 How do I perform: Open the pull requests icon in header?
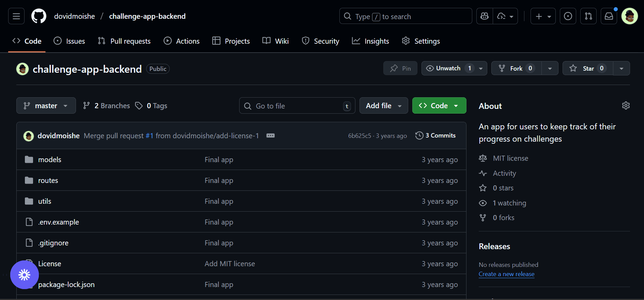click(x=588, y=16)
